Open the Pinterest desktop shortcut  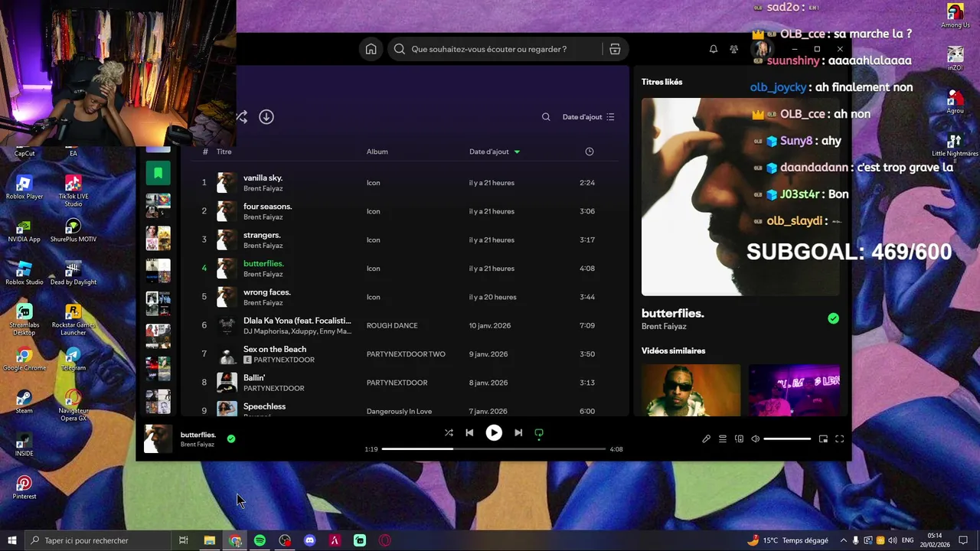pyautogui.click(x=24, y=487)
